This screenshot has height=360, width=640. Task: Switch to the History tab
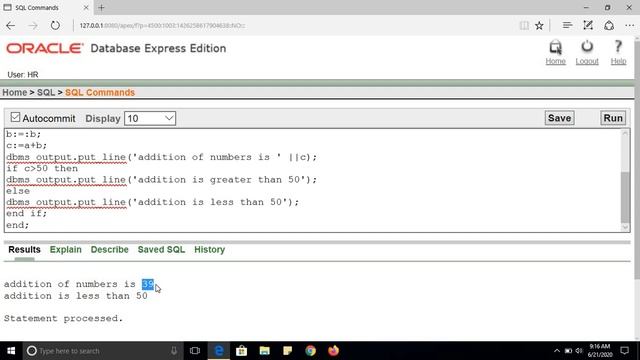209,249
